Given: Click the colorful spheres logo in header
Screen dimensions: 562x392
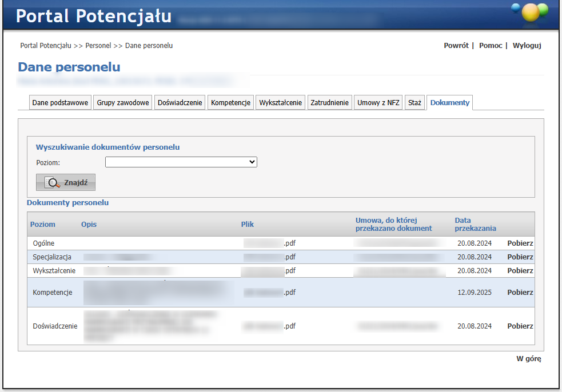Looking at the screenshot, I should click(529, 11).
